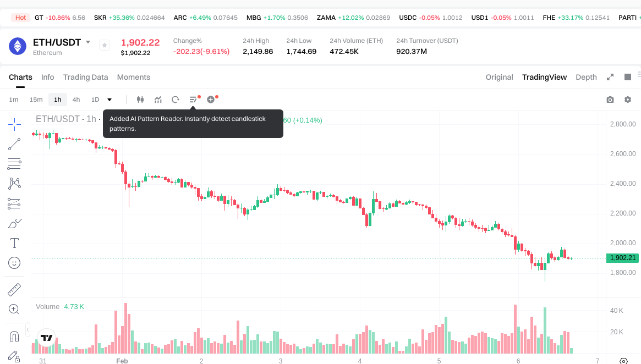Image resolution: width=641 pixels, height=364 pixels.
Task: Select the text annotation tool
Action: 14,243
